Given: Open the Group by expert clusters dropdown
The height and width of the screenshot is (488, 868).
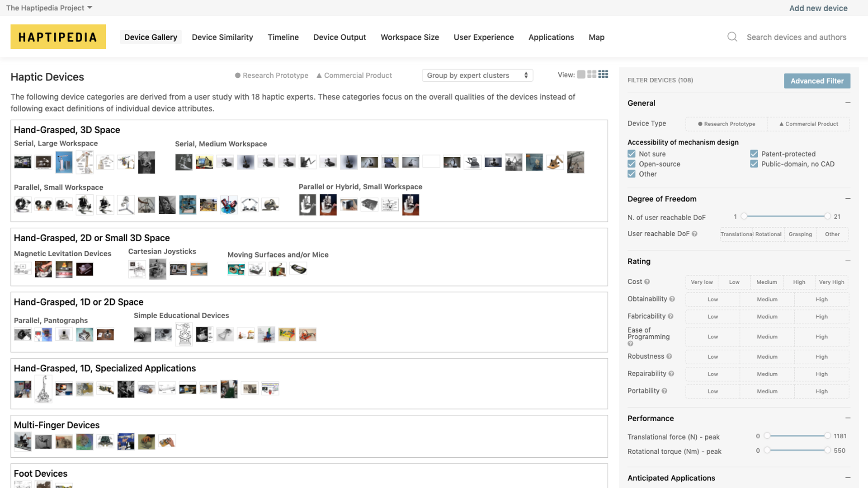Looking at the screenshot, I should (477, 75).
